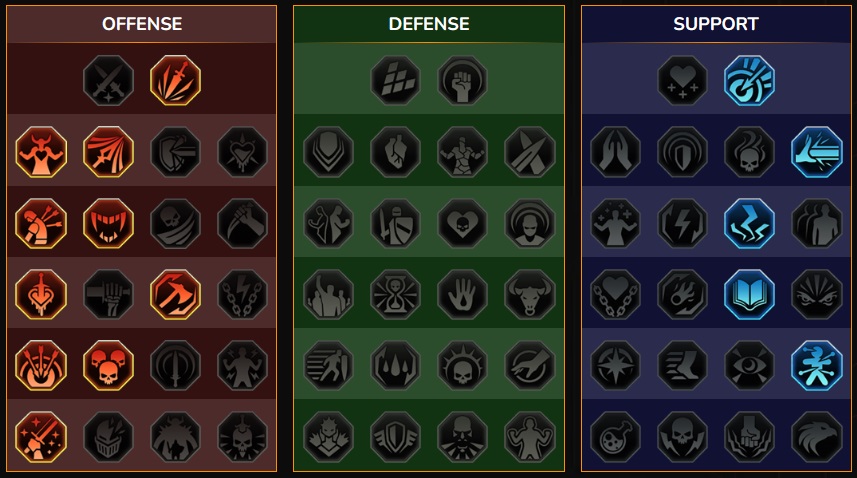The width and height of the screenshot is (857, 478).
Task: Select the red axe mastery icon
Action: (x=175, y=294)
